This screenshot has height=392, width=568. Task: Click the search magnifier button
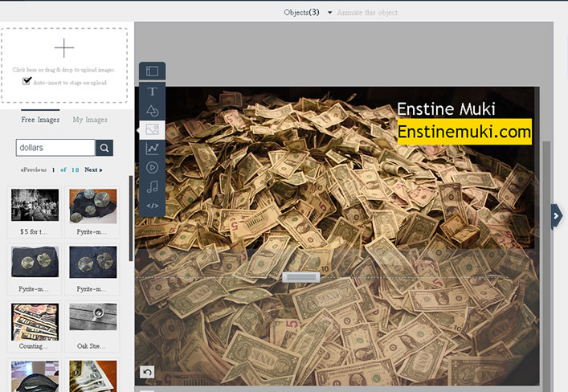[x=104, y=148]
